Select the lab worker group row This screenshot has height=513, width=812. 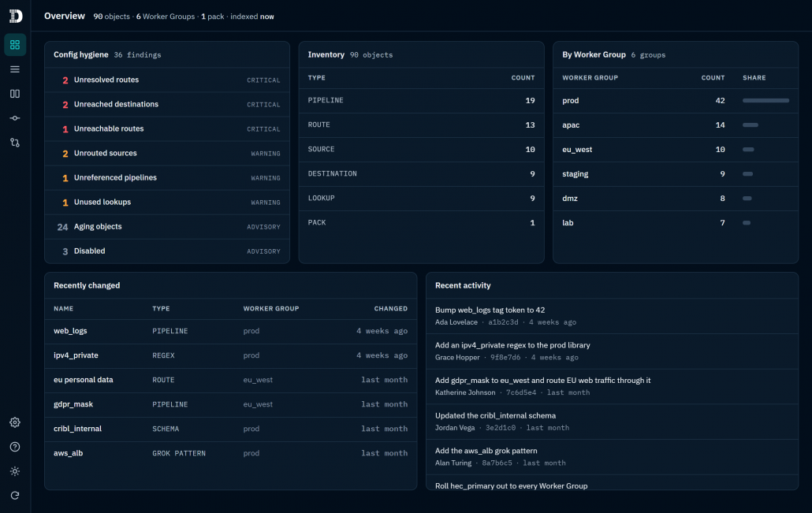pos(676,222)
